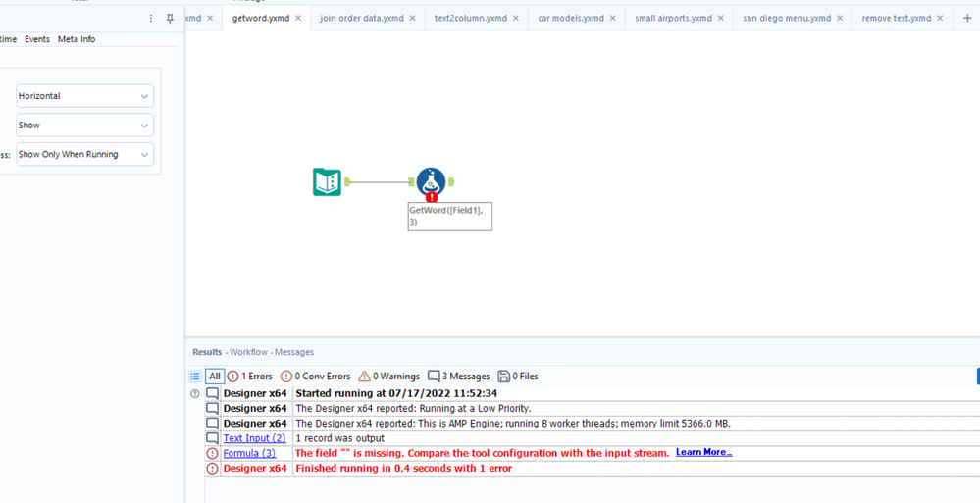Viewport: 980px width, 503px height.
Task: Select the Formula tool on canvas
Action: coord(431,181)
